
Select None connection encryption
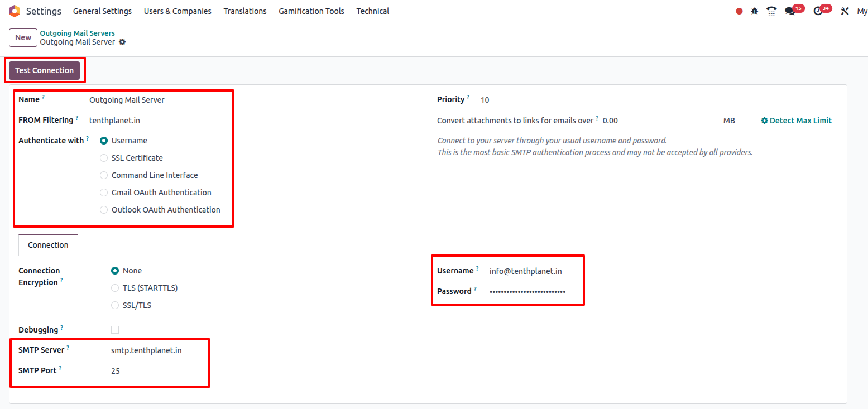tap(115, 271)
